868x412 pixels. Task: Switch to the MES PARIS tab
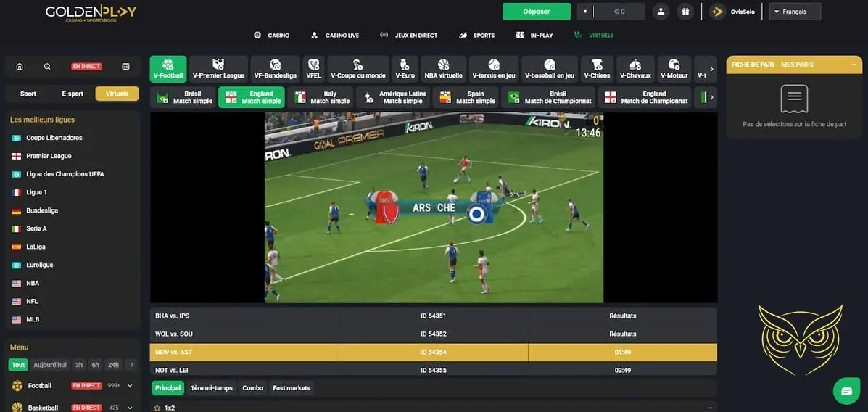(797, 65)
